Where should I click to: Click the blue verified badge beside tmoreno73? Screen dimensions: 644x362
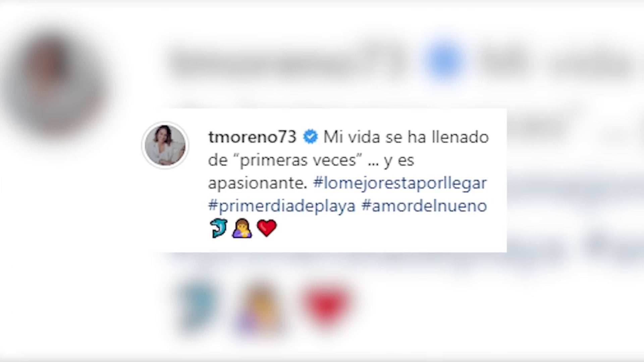[310, 137]
